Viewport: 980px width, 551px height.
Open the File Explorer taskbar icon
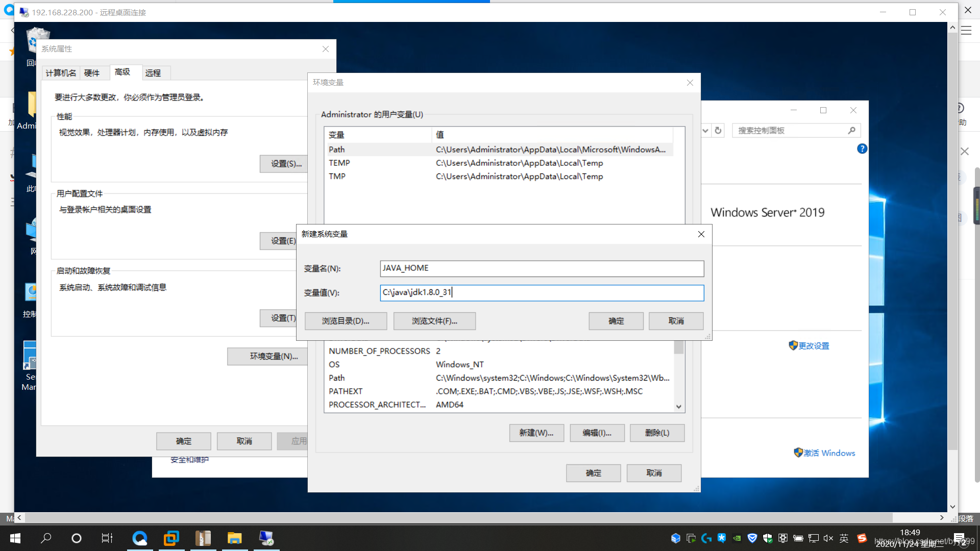tap(234, 538)
